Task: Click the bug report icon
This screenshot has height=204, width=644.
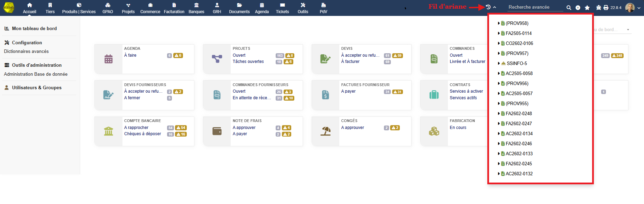Action: [598, 8]
